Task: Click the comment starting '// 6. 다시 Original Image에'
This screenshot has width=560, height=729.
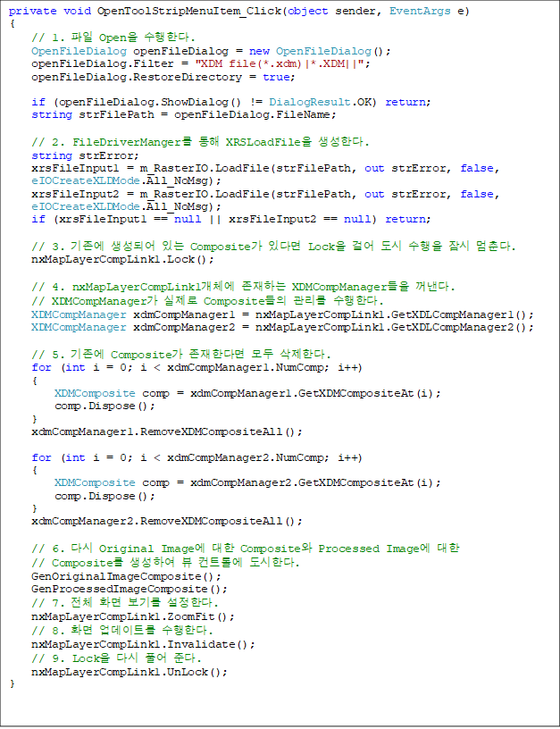Action: (x=246, y=549)
